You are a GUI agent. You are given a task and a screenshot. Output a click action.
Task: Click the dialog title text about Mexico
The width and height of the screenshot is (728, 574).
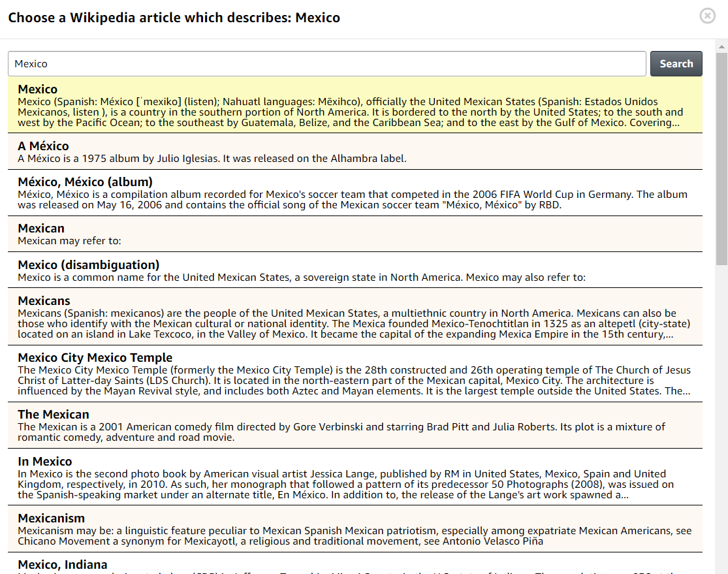(x=174, y=18)
